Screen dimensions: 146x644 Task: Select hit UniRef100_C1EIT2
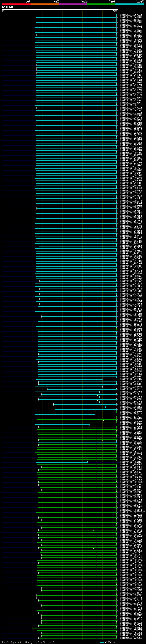tap(131, 394)
